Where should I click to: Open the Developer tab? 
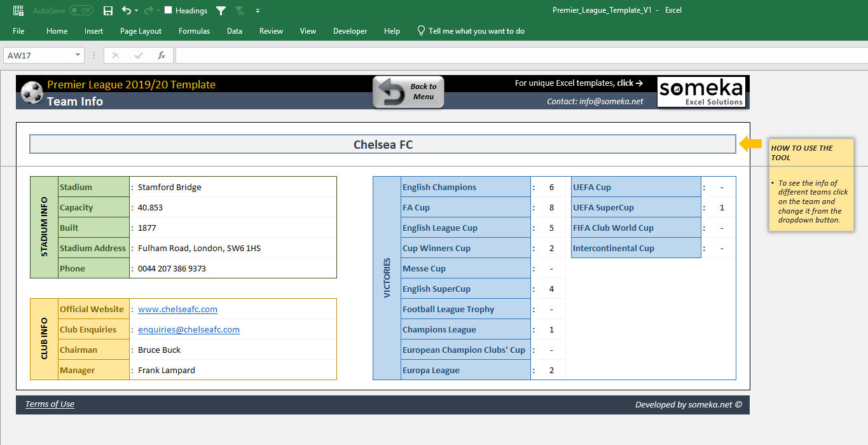point(350,31)
